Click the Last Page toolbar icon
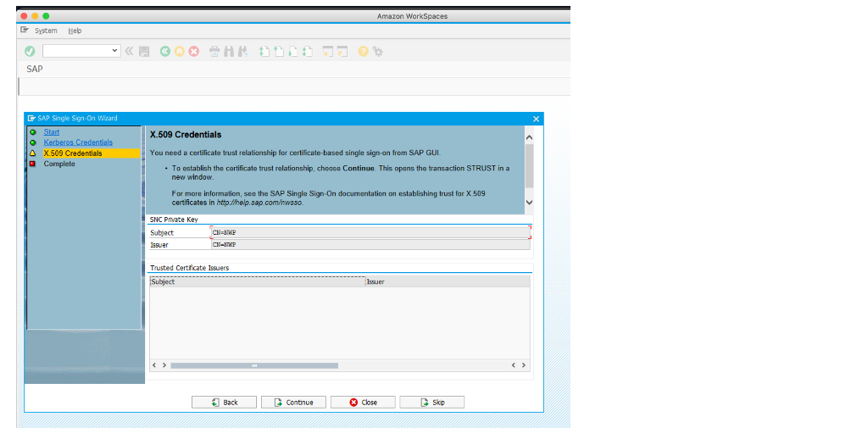868x434 pixels. pos(308,52)
